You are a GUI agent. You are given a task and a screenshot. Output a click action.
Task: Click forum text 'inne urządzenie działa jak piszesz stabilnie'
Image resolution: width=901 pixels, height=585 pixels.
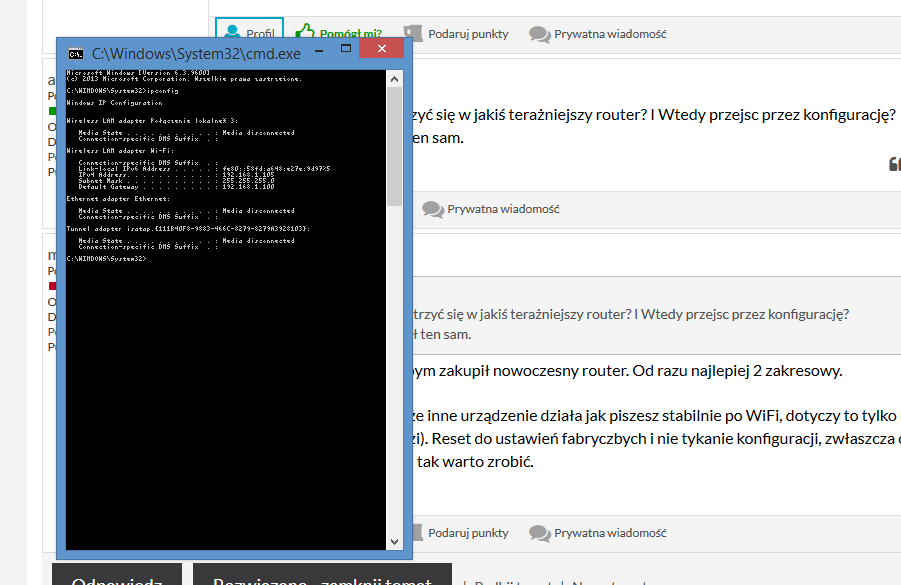pos(584,415)
